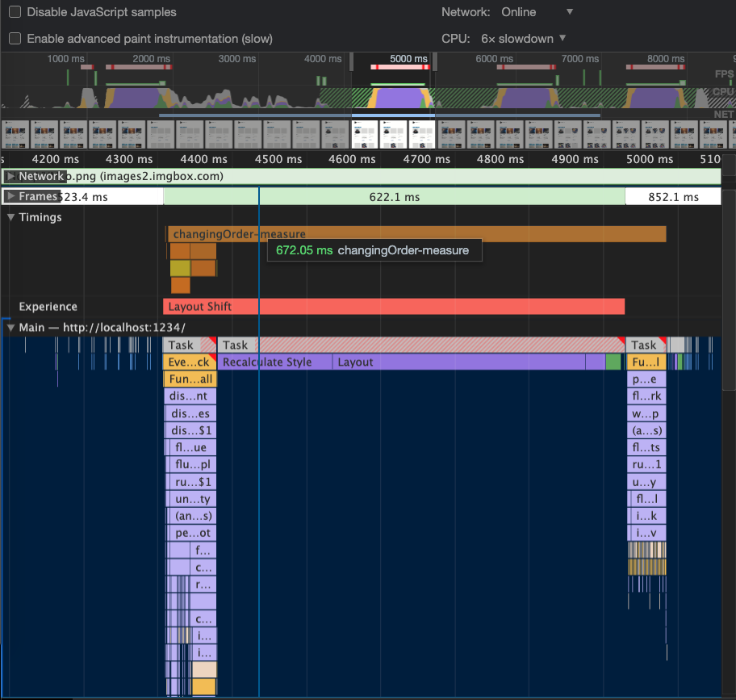
Task: Collapse the Main thread track
Action: click(x=10, y=327)
